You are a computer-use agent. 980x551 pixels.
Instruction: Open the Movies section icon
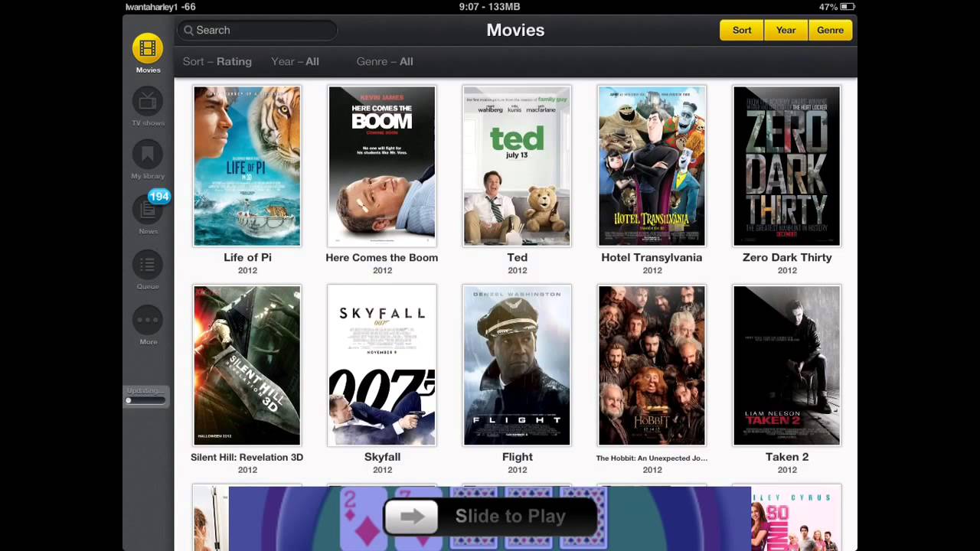pos(148,48)
